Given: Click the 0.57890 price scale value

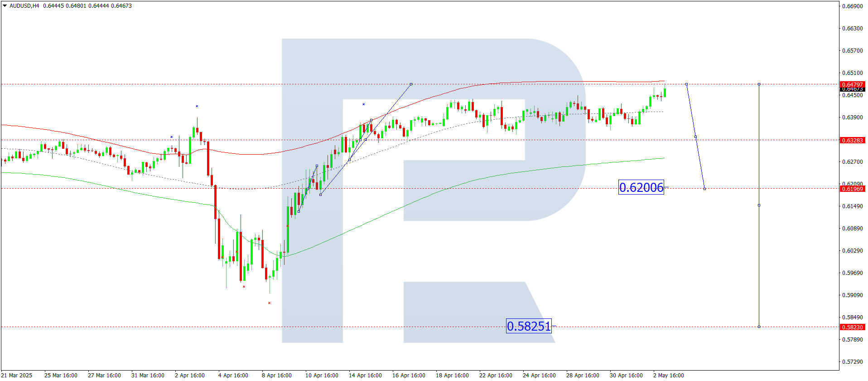Looking at the screenshot, I should click(x=852, y=340).
